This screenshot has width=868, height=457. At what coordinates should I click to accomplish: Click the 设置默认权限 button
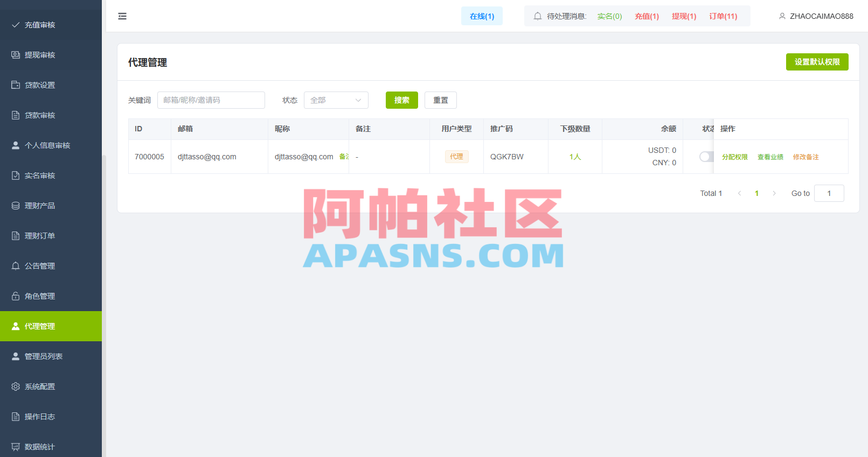817,62
